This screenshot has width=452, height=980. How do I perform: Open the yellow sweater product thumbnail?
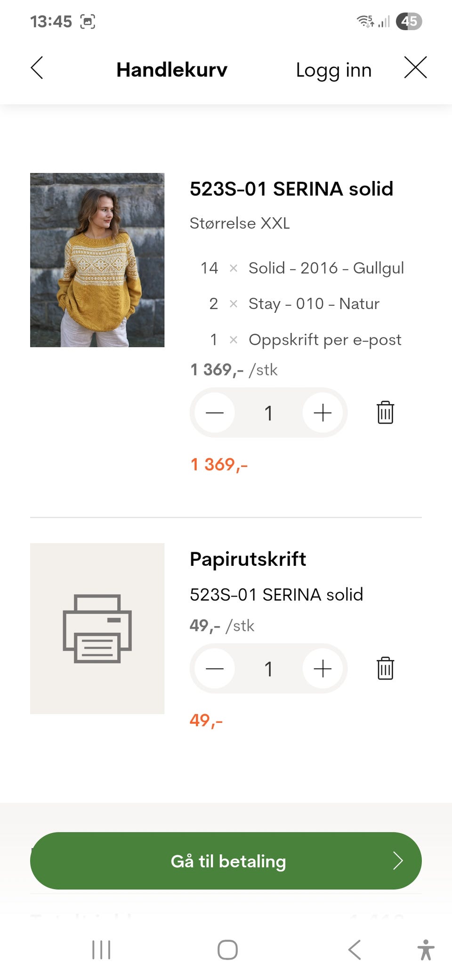pyautogui.click(x=97, y=260)
